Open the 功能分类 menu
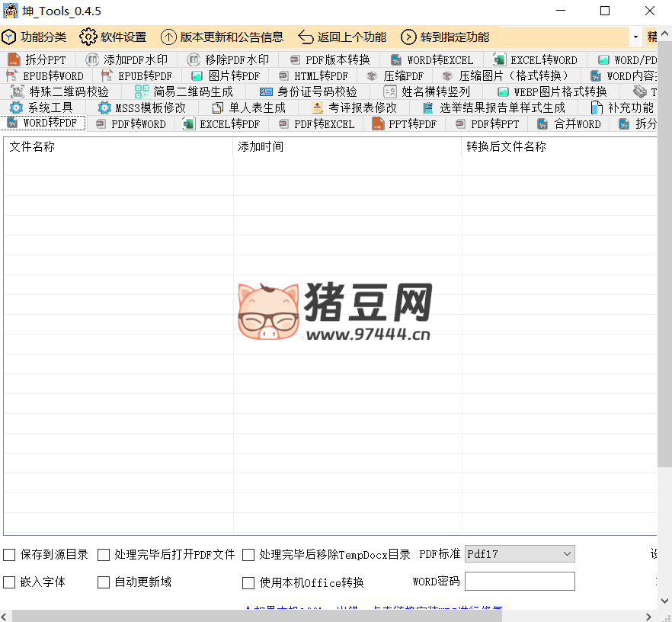Image resolution: width=672 pixels, height=622 pixels. click(36, 36)
